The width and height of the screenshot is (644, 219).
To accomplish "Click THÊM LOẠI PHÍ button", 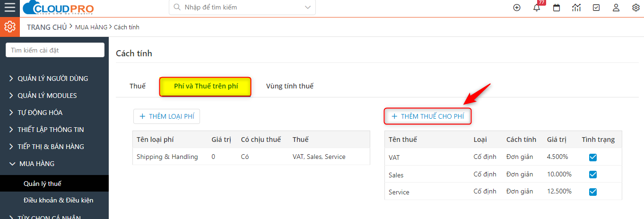I will coord(166,116).
